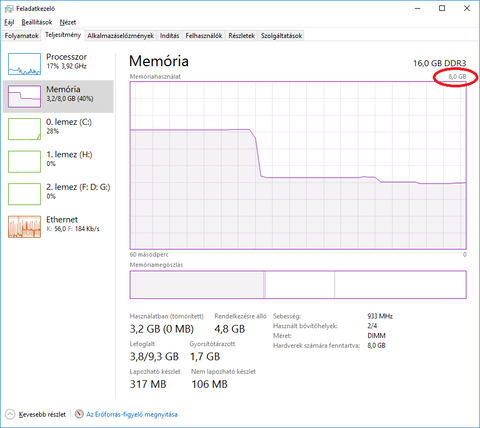
Task: Switch to the Szolgáltatások tab
Action: pos(281,36)
